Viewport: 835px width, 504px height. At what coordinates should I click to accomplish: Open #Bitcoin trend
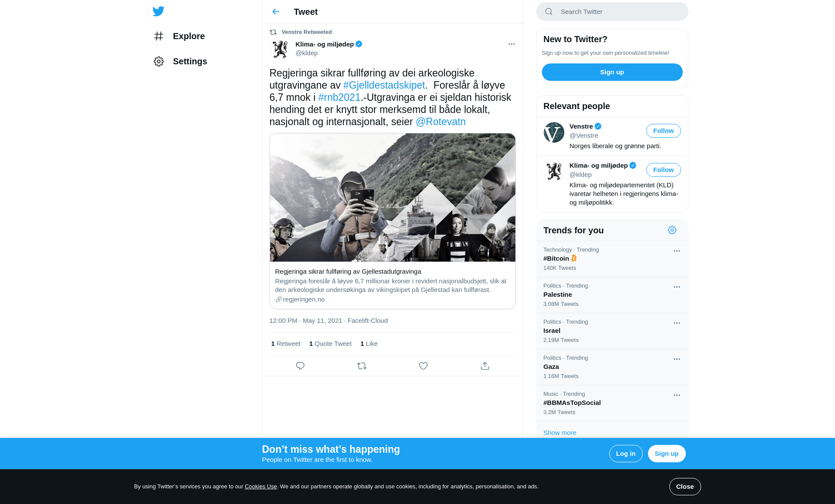point(612,259)
